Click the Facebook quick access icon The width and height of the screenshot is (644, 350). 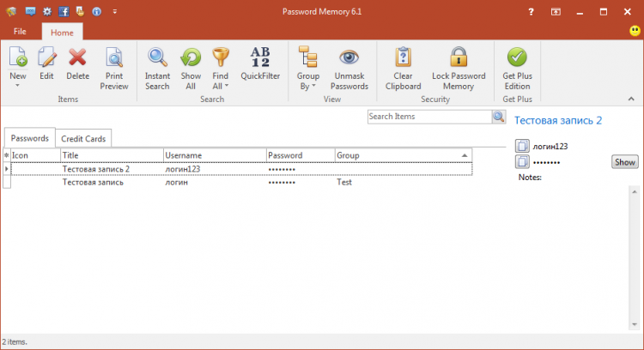(64, 11)
